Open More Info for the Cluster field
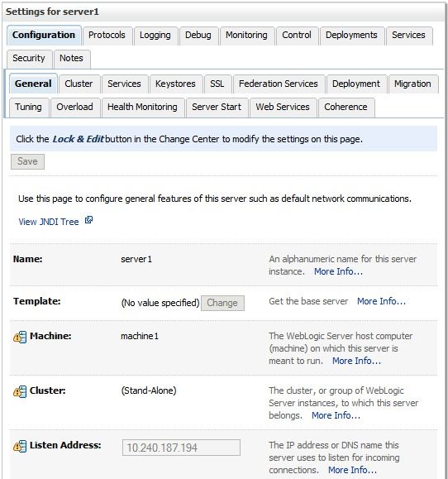Image resolution: width=448 pixels, height=479 pixels. click(336, 416)
